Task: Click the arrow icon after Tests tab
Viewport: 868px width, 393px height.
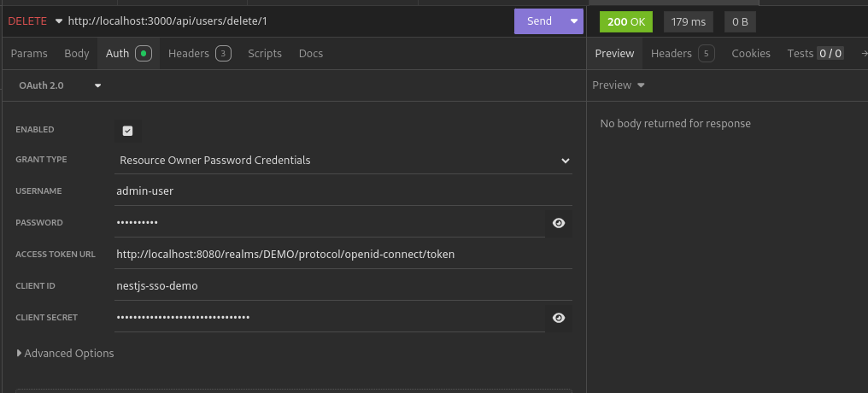Action: click(863, 54)
